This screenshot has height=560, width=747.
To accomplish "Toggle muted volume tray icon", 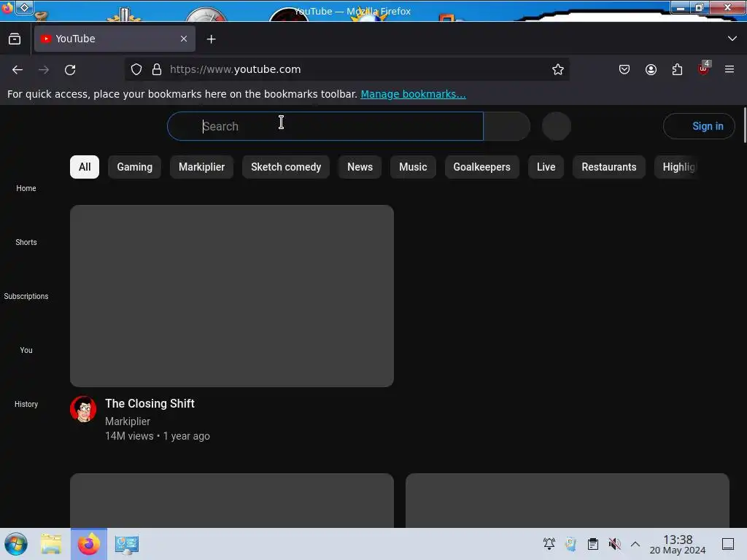I will coord(614,544).
